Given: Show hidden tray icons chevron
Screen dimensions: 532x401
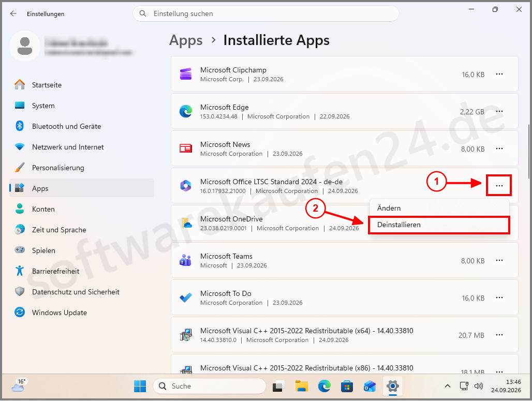Looking at the screenshot, I should (x=448, y=386).
